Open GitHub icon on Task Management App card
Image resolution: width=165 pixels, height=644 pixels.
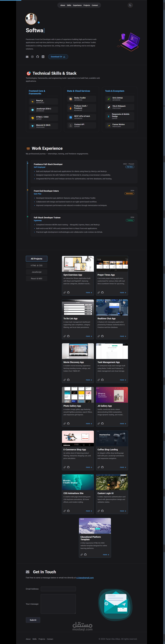[x=102, y=380]
